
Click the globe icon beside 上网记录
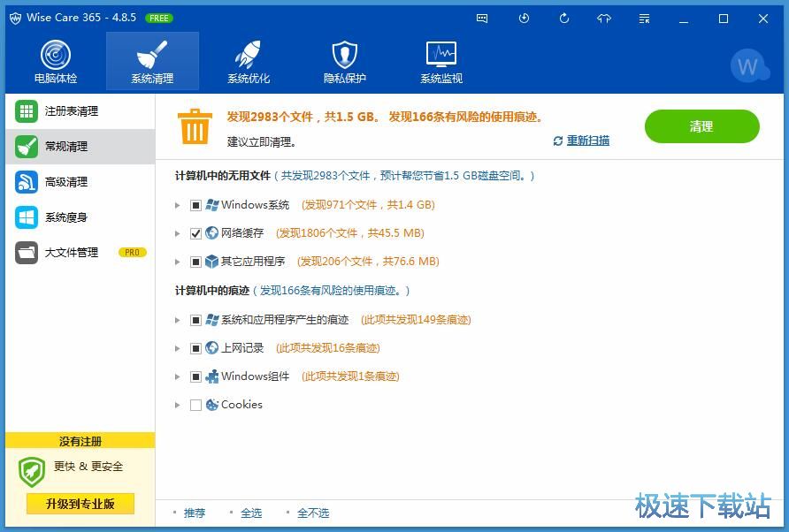(x=211, y=348)
